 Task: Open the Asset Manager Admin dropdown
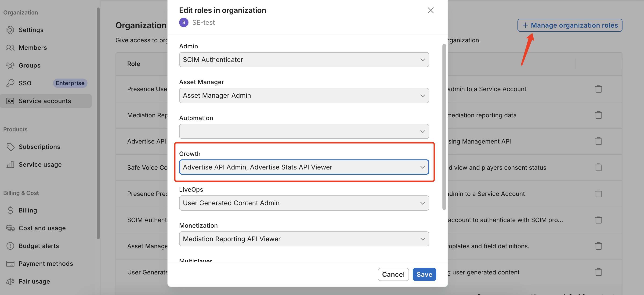point(304,95)
